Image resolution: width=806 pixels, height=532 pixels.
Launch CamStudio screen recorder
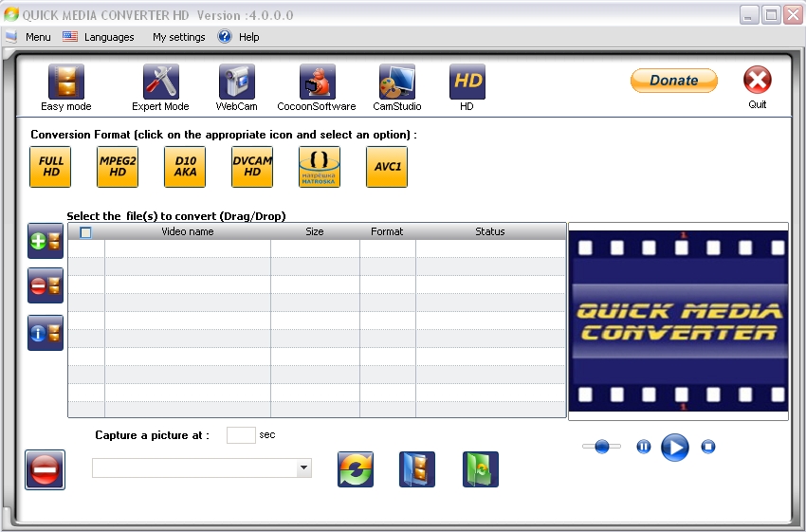point(396,82)
